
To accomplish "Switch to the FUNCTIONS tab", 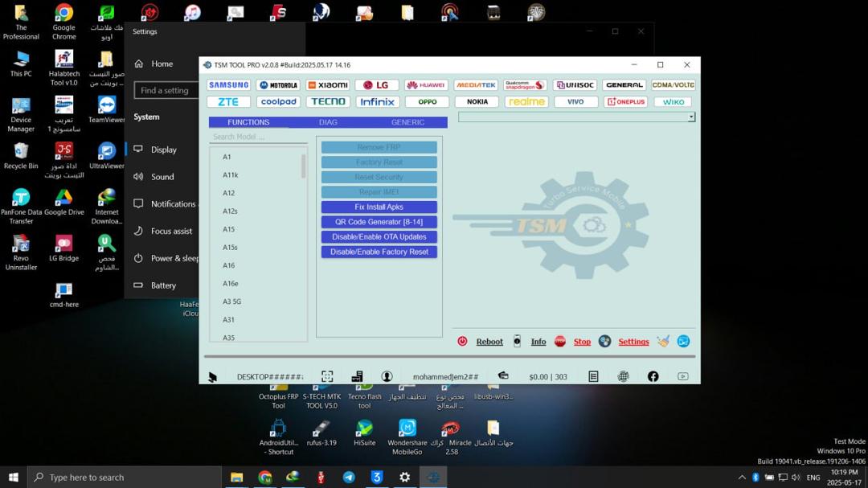I will pyautogui.click(x=248, y=122).
